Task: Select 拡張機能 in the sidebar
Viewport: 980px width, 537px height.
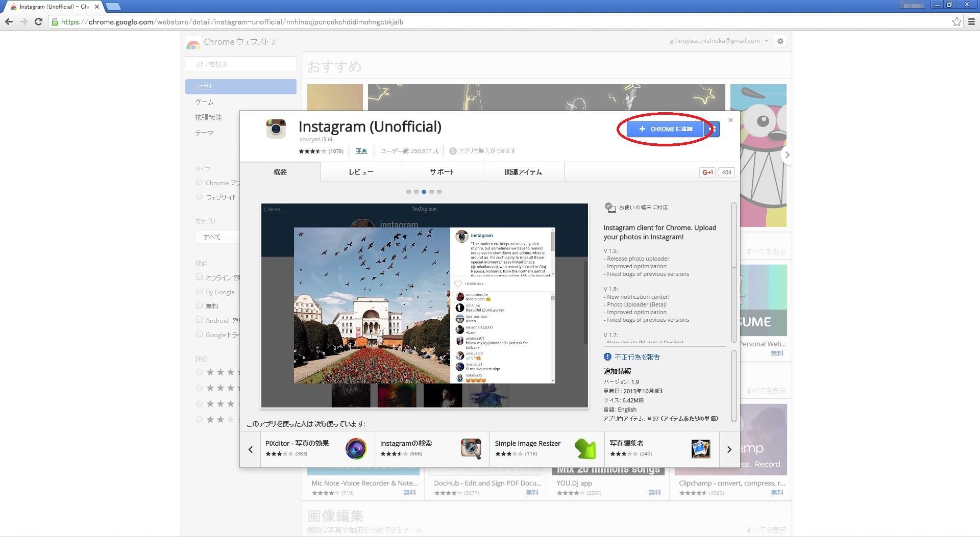Action: (208, 117)
